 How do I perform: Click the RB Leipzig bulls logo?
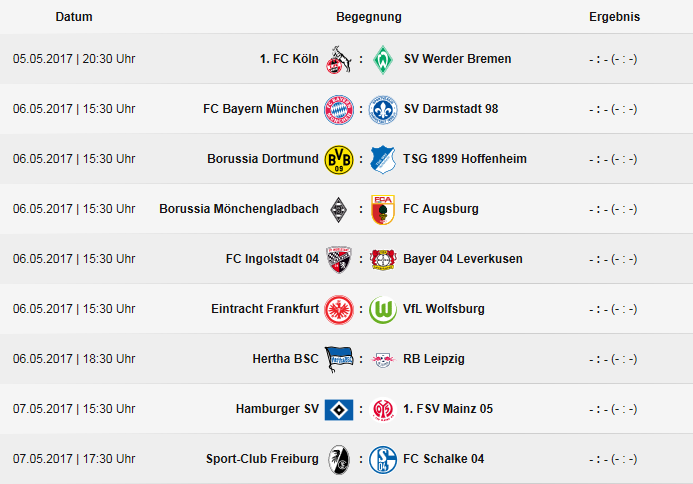tap(383, 359)
